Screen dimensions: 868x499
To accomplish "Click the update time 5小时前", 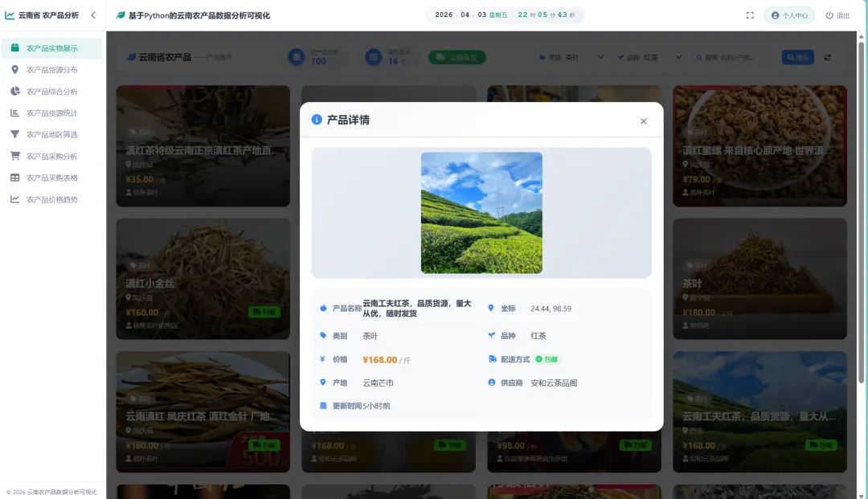I will click(x=376, y=406).
